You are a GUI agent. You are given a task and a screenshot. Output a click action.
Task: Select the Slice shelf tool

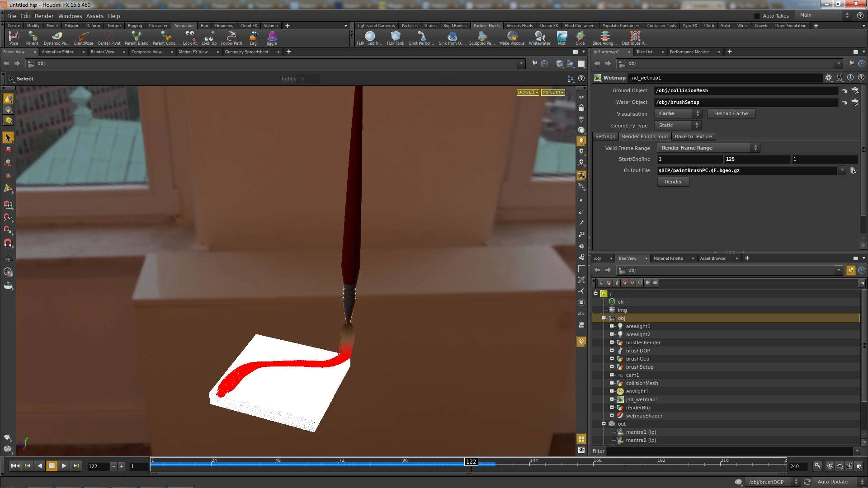point(580,38)
